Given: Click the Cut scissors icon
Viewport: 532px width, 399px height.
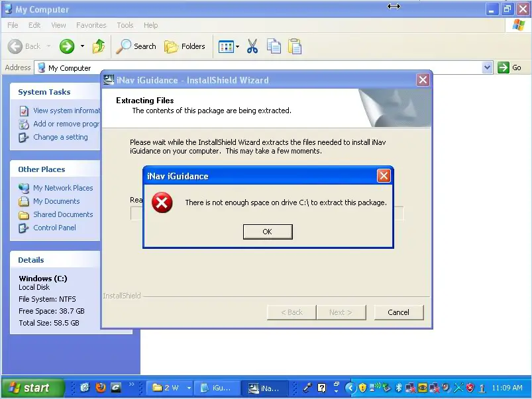Looking at the screenshot, I should coord(252,46).
